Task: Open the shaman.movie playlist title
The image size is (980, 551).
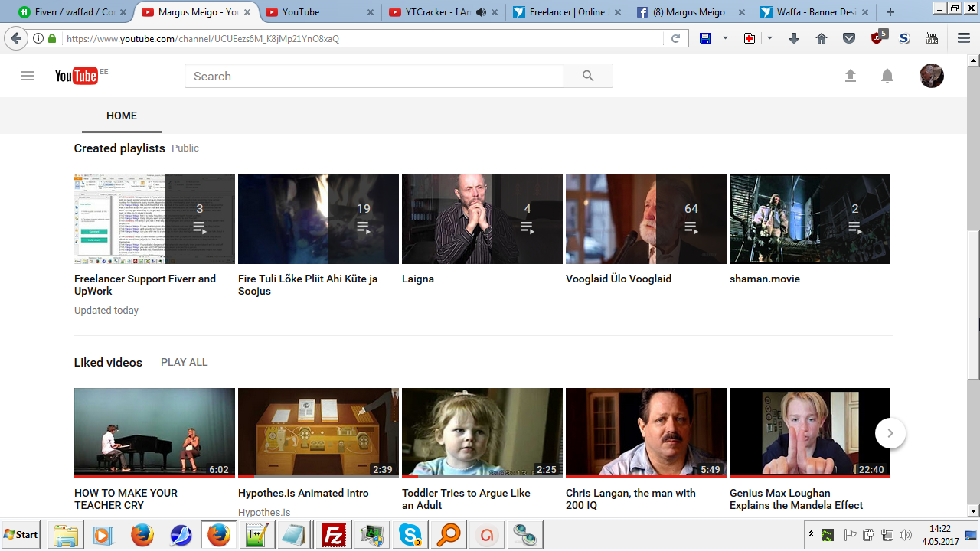Action: (x=765, y=279)
